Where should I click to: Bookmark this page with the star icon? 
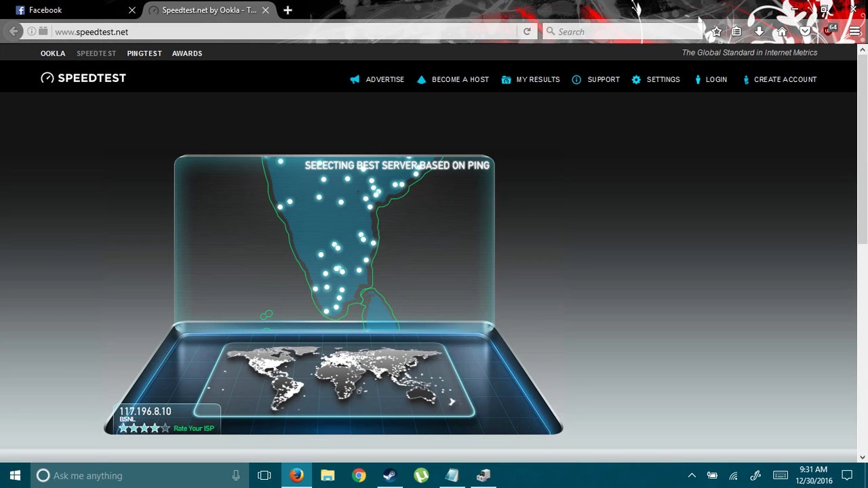point(717,31)
